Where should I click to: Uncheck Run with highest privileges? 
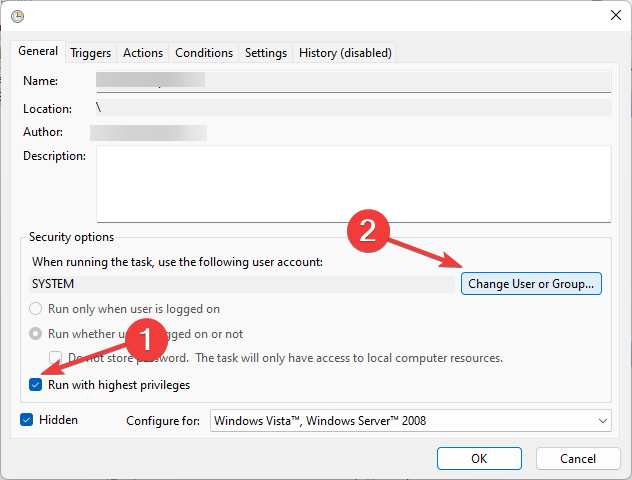[x=35, y=385]
